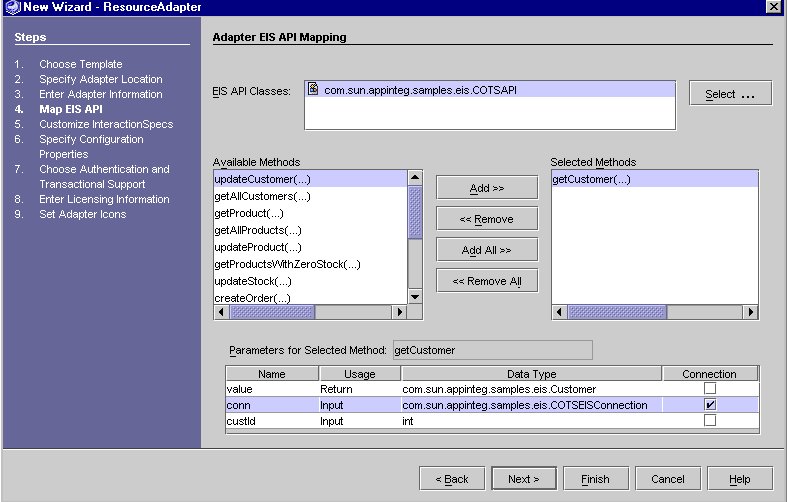
Task: Click the Available Methods horizontal scroll thumb
Action: click(x=272, y=312)
